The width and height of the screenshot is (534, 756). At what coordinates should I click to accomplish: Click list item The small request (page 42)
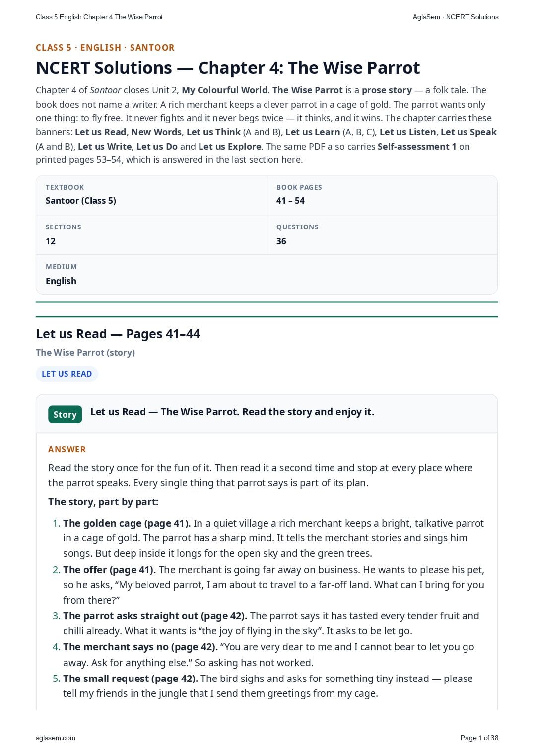click(268, 686)
